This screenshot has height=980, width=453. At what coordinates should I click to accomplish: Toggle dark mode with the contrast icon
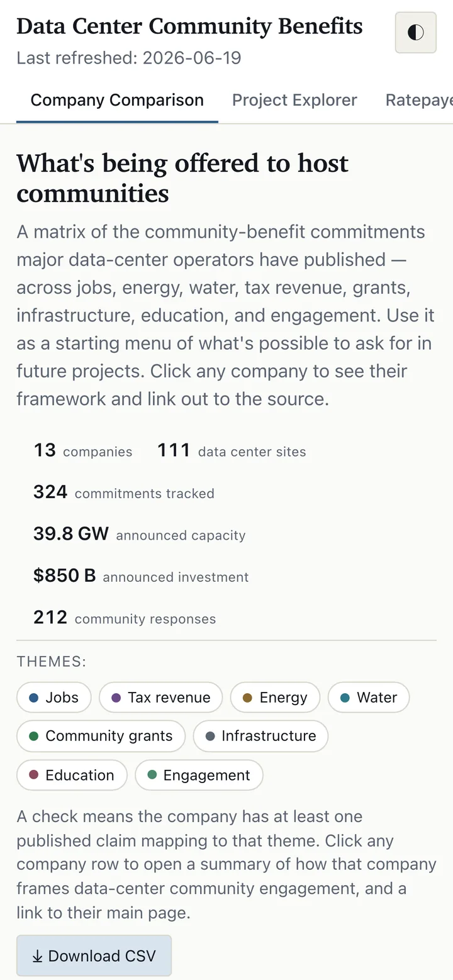coord(415,32)
